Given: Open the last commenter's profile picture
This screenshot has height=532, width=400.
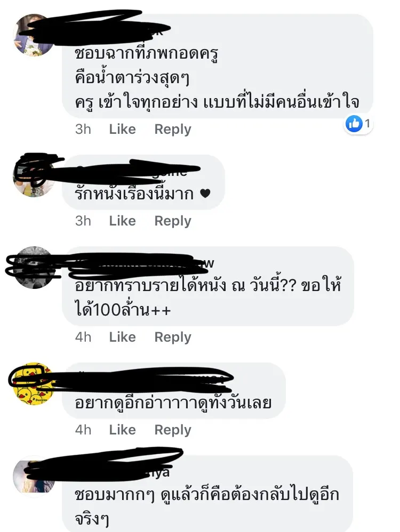Looking at the screenshot, I should pos(34,477).
